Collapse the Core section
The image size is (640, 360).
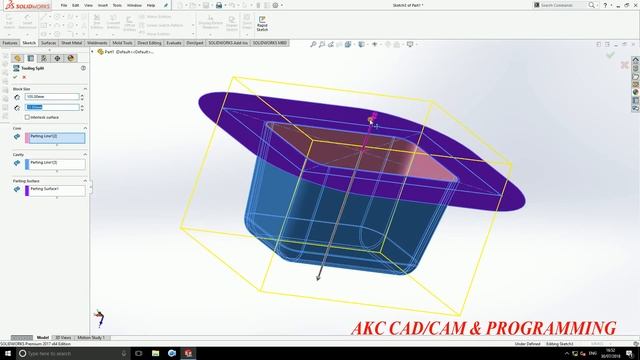click(x=85, y=128)
